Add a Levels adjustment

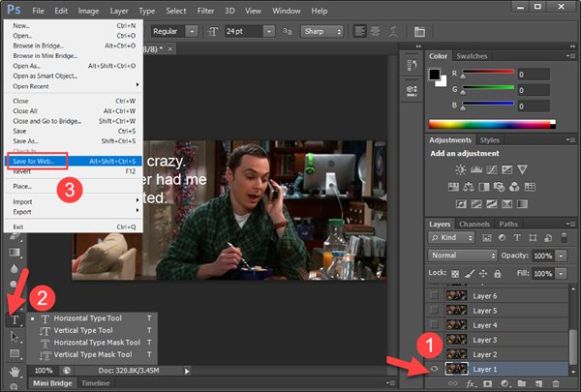[x=476, y=169]
